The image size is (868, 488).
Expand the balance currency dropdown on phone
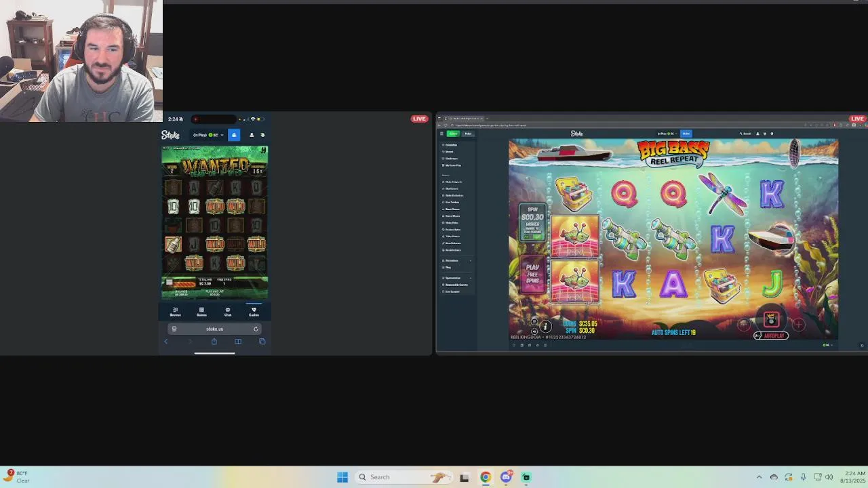click(x=208, y=135)
